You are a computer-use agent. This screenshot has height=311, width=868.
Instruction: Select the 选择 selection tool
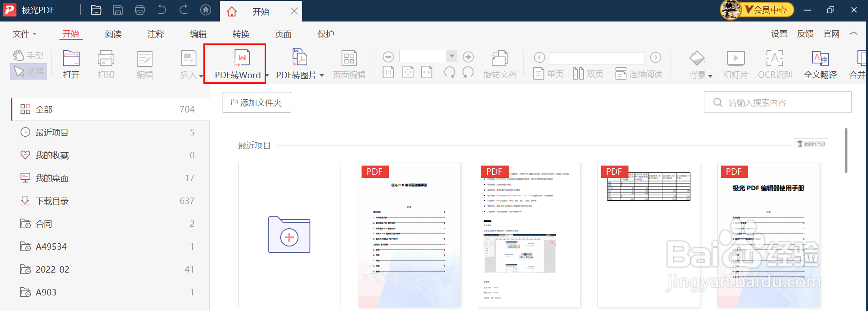[x=28, y=71]
